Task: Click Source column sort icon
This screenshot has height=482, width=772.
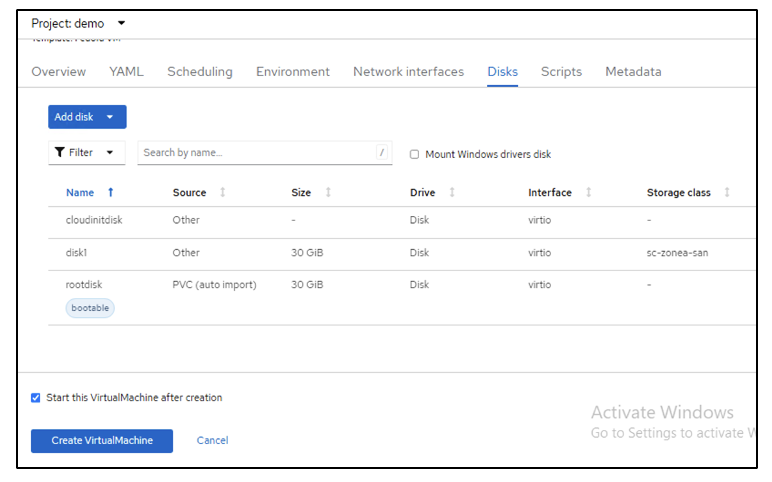Action: click(222, 192)
